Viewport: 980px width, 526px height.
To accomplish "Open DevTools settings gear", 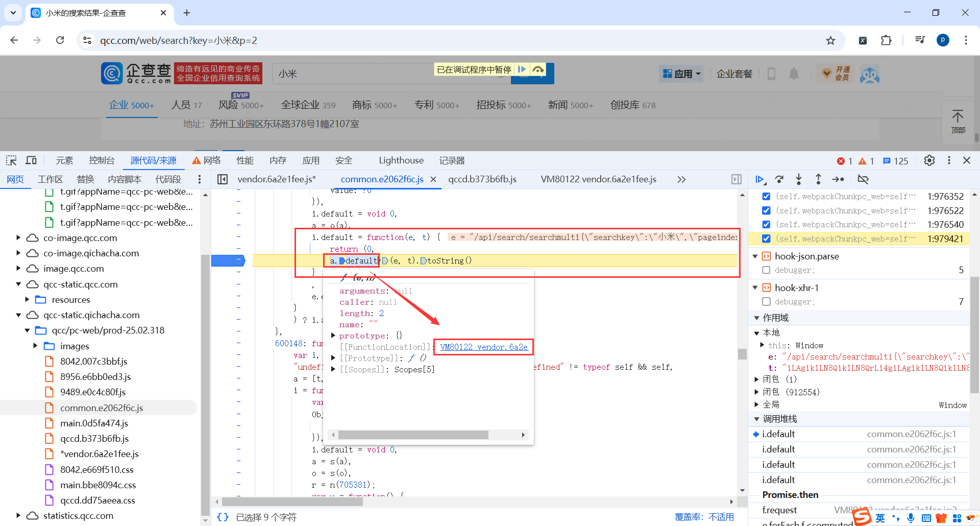I will (929, 161).
